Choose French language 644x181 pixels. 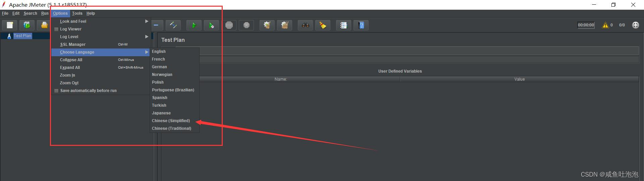click(174, 59)
